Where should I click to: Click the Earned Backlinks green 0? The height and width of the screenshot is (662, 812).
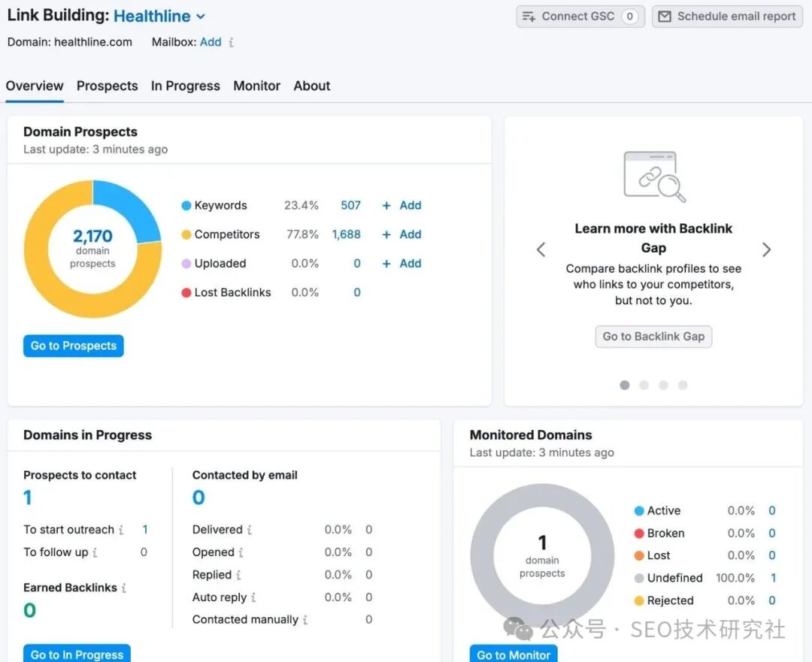pyautogui.click(x=29, y=610)
